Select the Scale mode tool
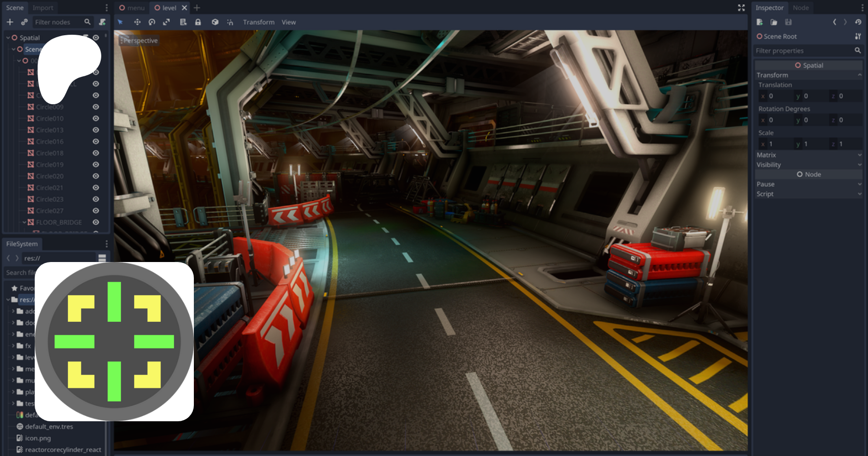 tap(166, 22)
